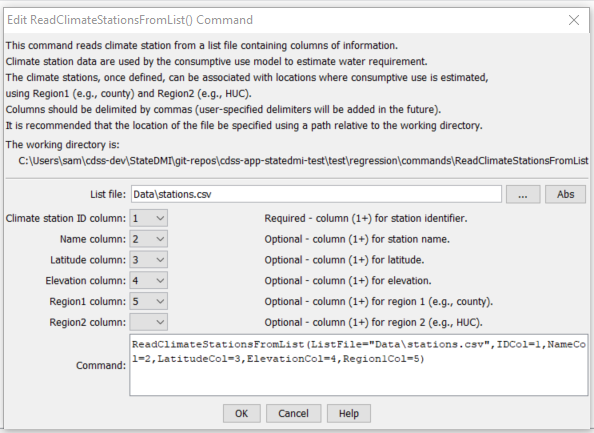Confirm the command with OK
The height and width of the screenshot is (433, 594).
[x=241, y=413]
